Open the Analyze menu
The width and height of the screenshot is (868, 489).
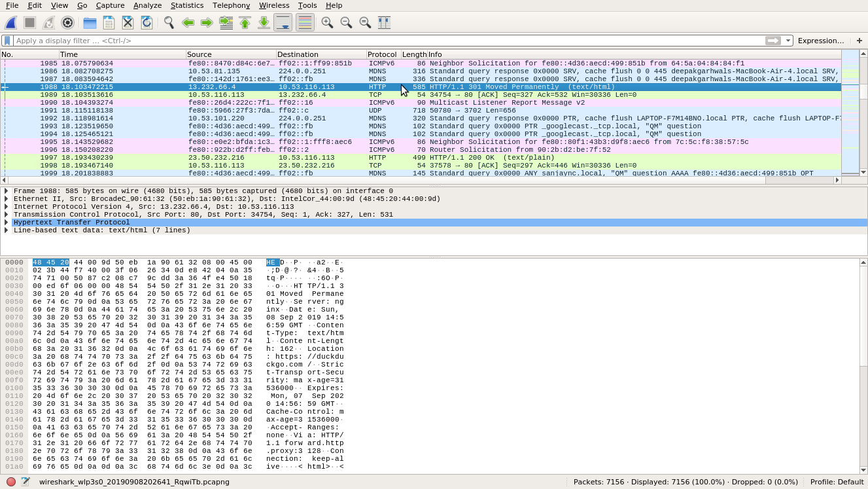tap(147, 5)
